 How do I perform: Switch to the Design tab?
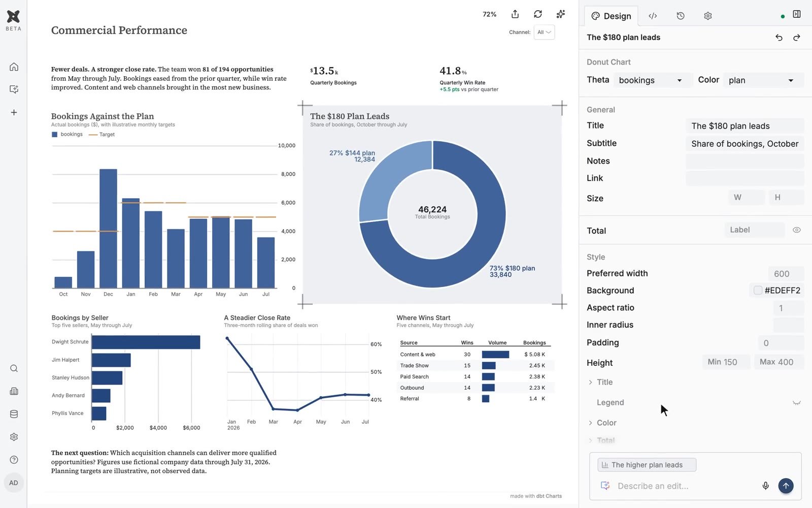[611, 16]
